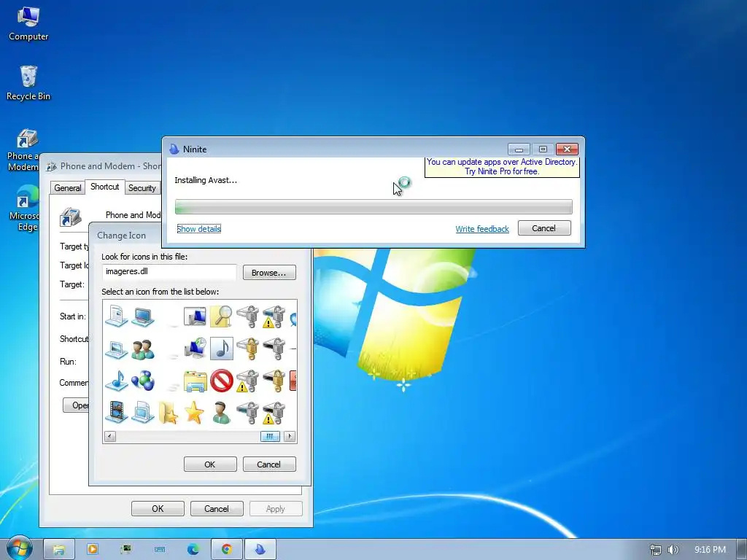Click the 'Installing Avast…' status text
747x560 pixels.
[x=205, y=180]
